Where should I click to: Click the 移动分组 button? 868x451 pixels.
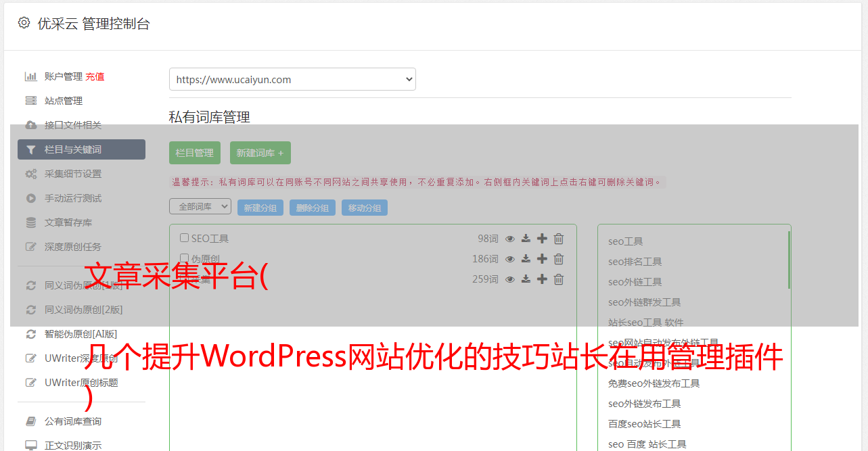click(x=365, y=208)
